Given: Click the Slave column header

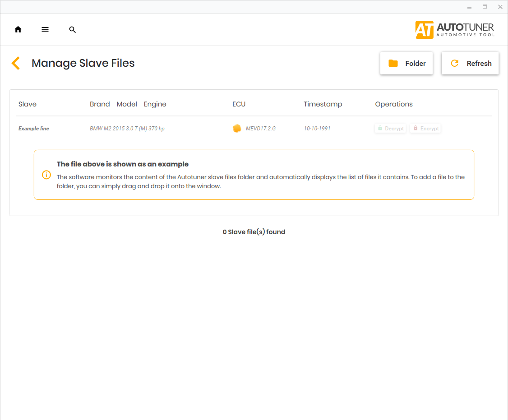Looking at the screenshot, I should (28, 104).
